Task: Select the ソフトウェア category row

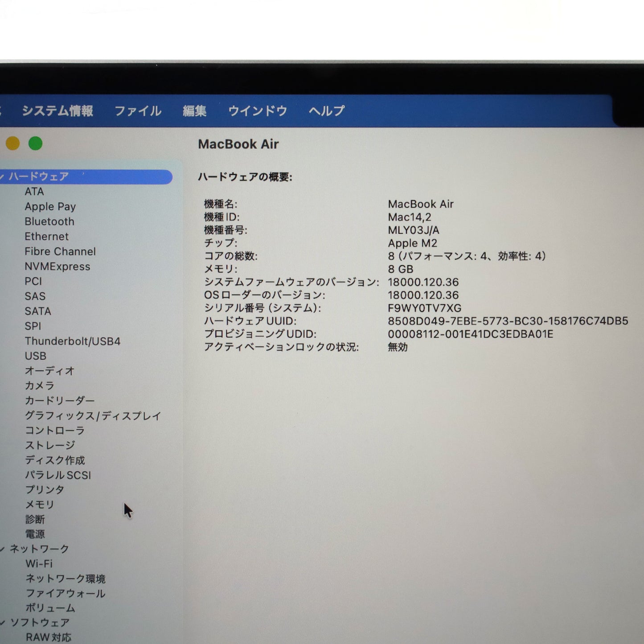Action: coord(40,623)
